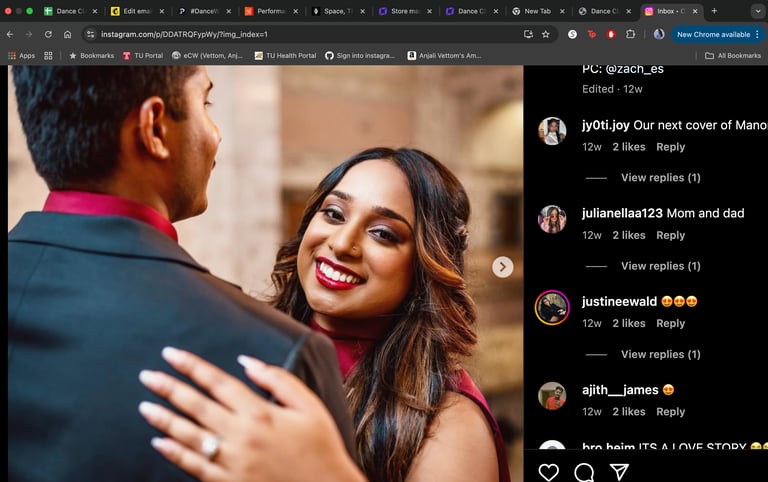
Task: Reply to jy0ti.joy's comment
Action: tap(671, 147)
